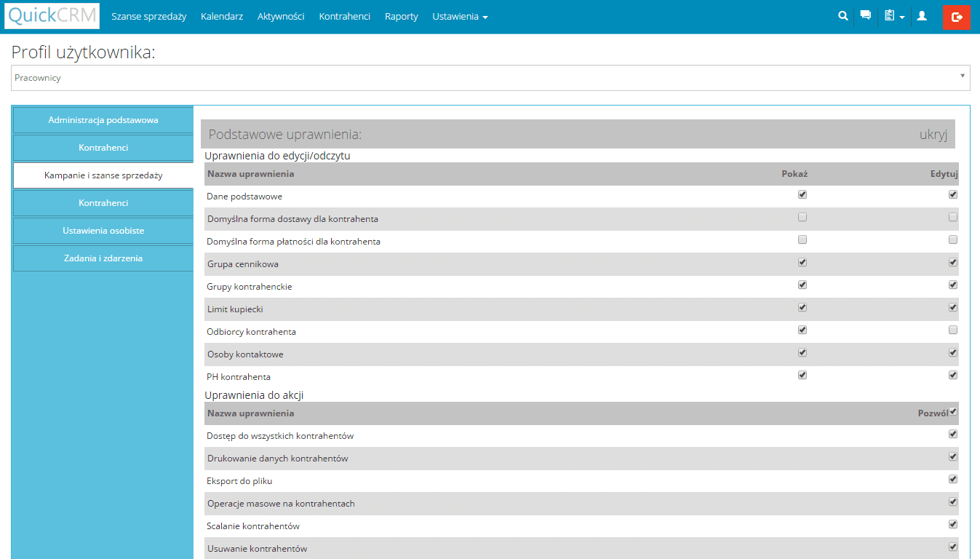Open the Administracja podstawowa tab
The image size is (980, 559).
[103, 120]
